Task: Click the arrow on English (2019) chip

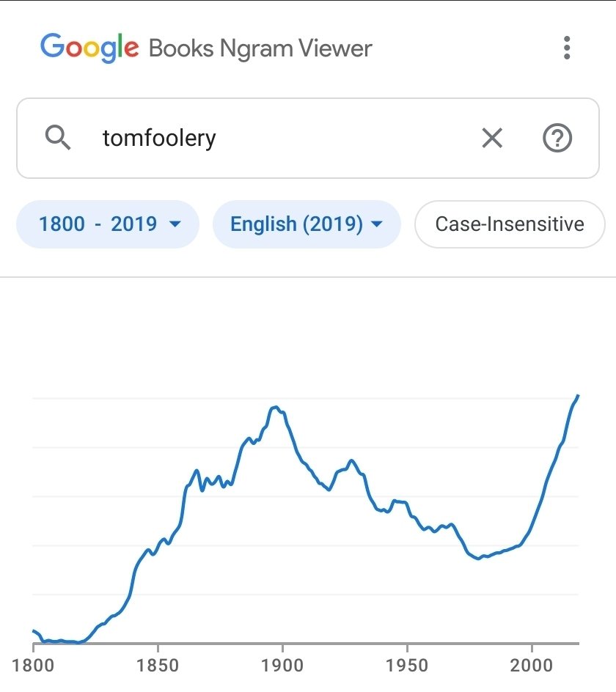Action: click(x=377, y=224)
